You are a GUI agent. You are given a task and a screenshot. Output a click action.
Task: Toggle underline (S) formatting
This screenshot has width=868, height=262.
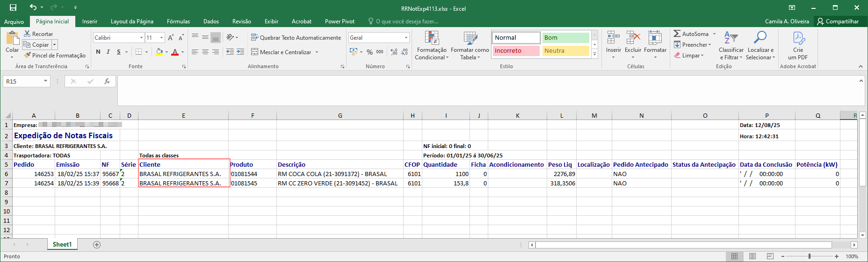(119, 52)
